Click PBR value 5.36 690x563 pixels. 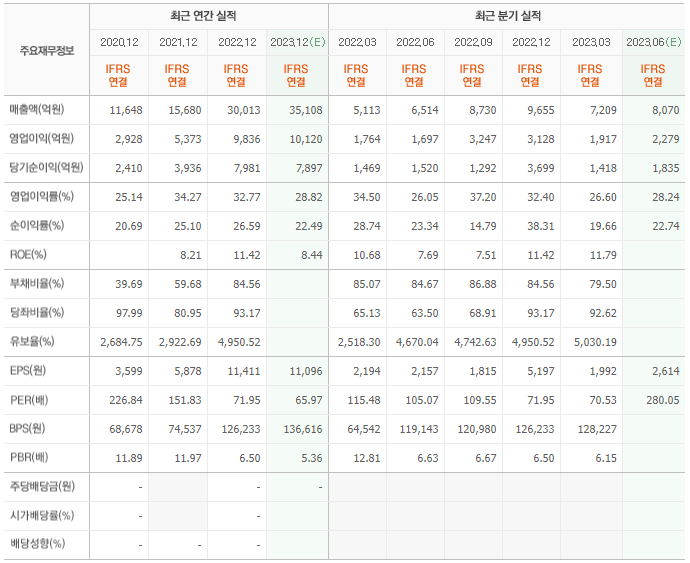tap(312, 458)
